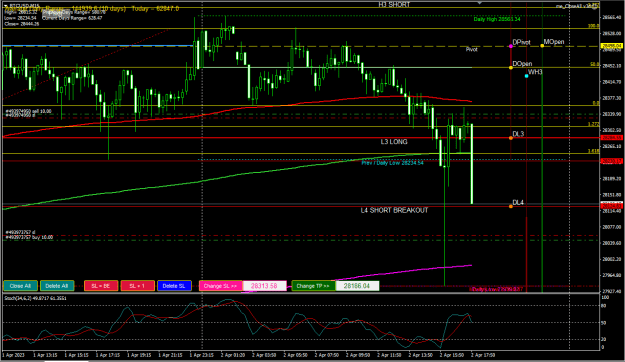Select the H3 SHORT label

click(x=394, y=4)
